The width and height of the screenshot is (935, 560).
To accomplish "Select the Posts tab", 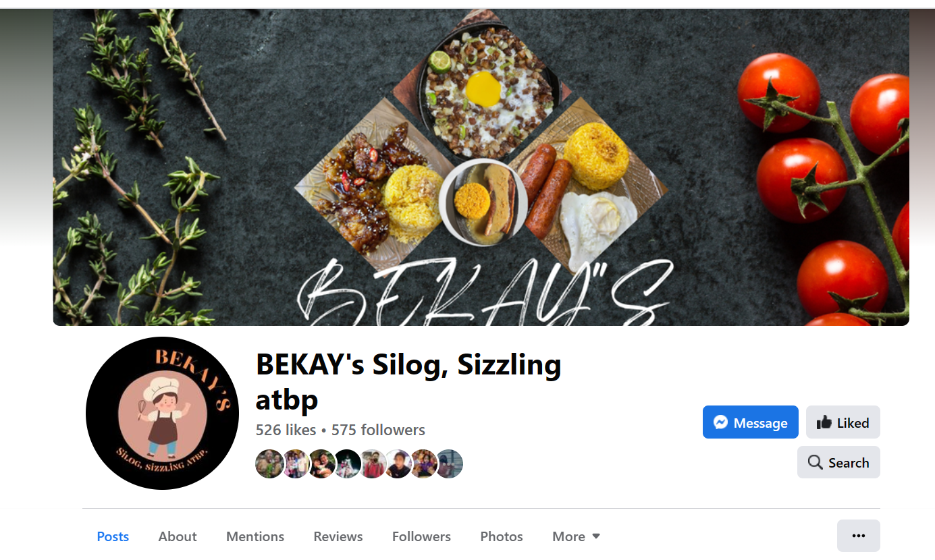I will (x=113, y=536).
